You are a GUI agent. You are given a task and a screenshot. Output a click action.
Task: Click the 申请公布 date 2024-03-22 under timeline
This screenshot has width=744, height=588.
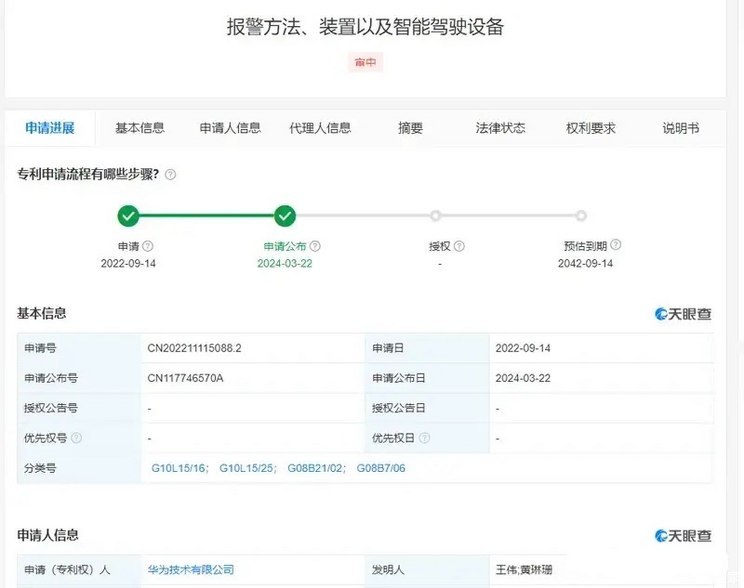point(285,263)
